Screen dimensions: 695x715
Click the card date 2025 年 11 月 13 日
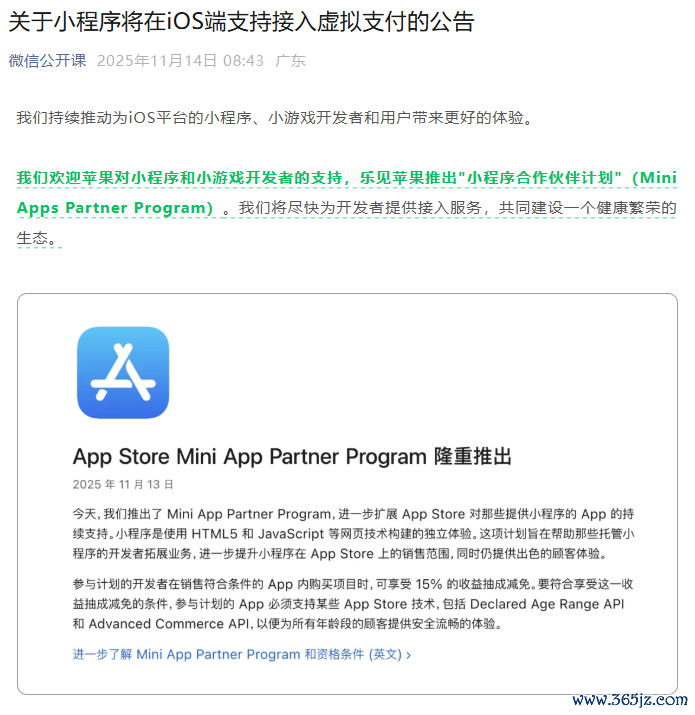coord(123,484)
